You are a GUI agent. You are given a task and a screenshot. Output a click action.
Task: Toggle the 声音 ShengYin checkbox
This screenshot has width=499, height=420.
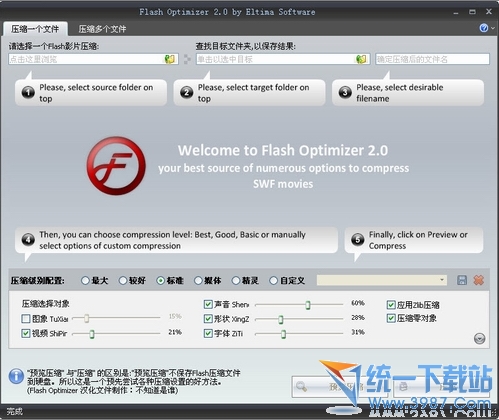(x=208, y=304)
